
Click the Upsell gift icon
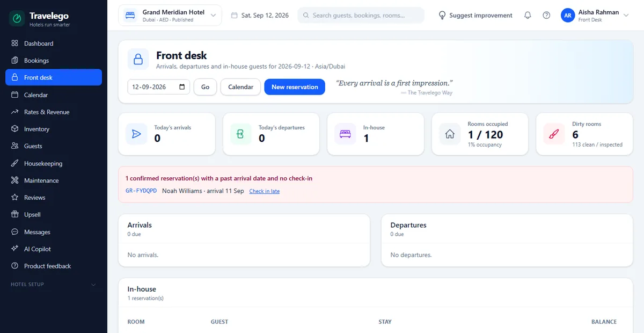click(14, 215)
